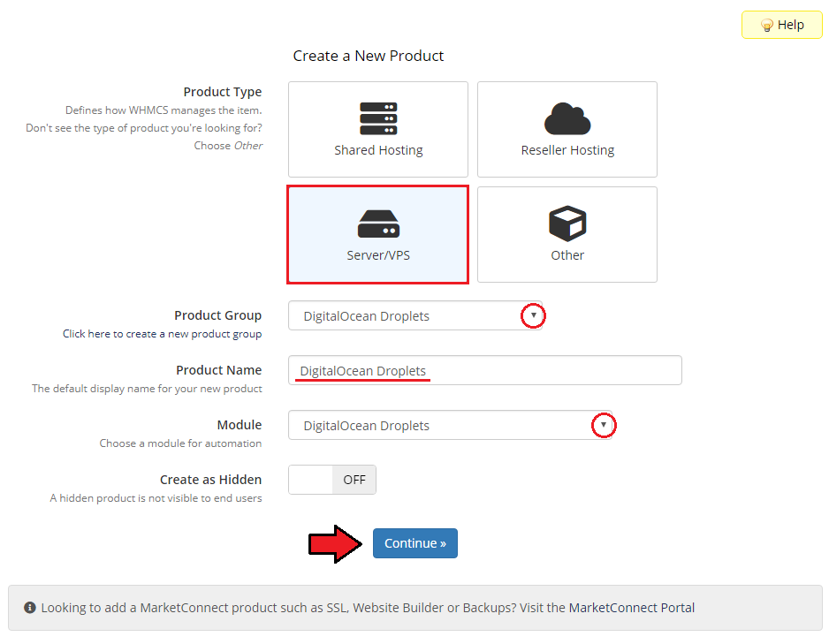This screenshot has height=644, width=829.
Task: Click the info icon in the MarketConnect notice
Action: click(x=30, y=608)
